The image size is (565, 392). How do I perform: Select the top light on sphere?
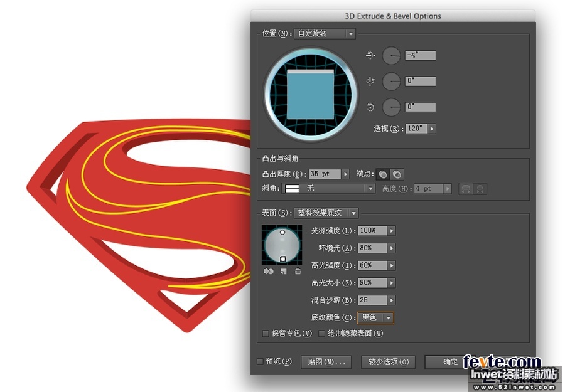point(282,233)
